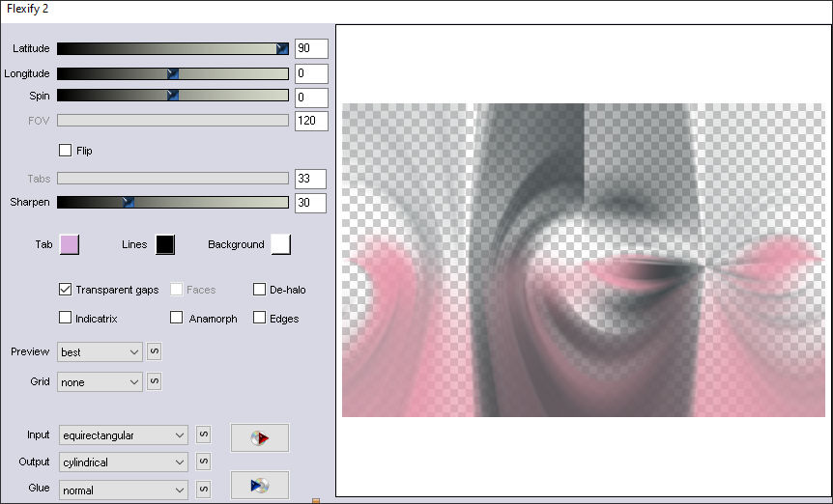The height and width of the screenshot is (504, 833).
Task: Click the Latitude value field showing 90
Action: point(311,48)
